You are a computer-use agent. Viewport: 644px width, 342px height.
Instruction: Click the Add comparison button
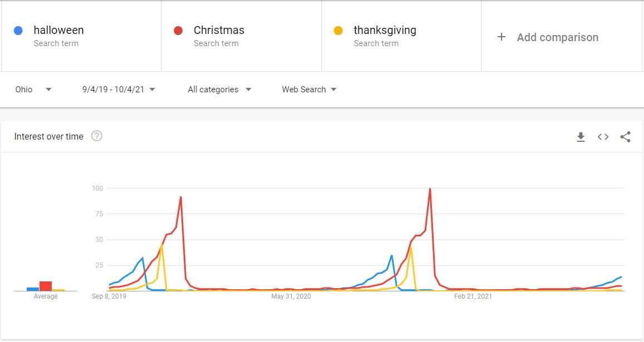(557, 37)
